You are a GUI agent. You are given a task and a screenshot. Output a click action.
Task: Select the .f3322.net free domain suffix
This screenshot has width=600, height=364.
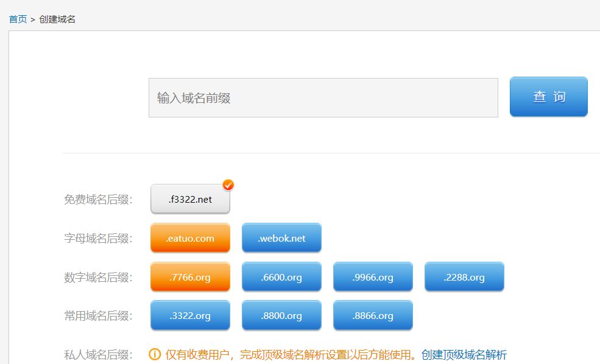pos(190,199)
